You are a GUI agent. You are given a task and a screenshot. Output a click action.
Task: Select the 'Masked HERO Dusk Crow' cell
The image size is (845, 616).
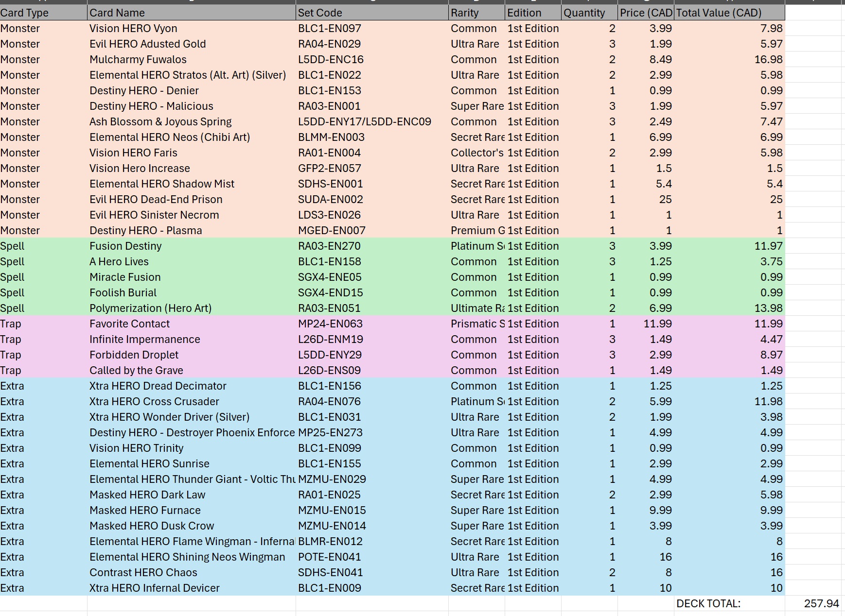point(192,526)
